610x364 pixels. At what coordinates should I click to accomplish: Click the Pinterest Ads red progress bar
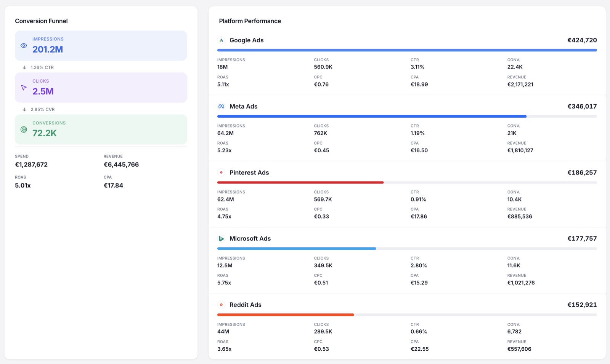[x=300, y=182]
